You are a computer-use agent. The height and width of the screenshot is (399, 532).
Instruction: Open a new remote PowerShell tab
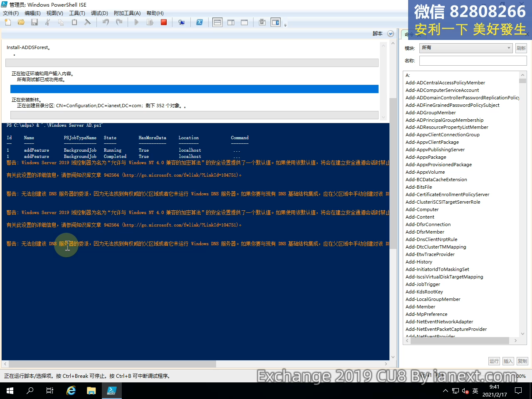[181, 22]
